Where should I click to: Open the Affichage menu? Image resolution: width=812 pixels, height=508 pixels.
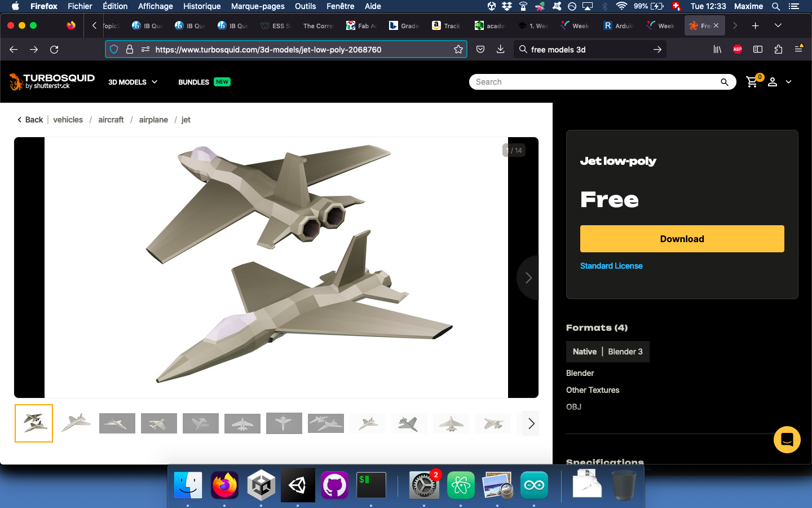156,6
